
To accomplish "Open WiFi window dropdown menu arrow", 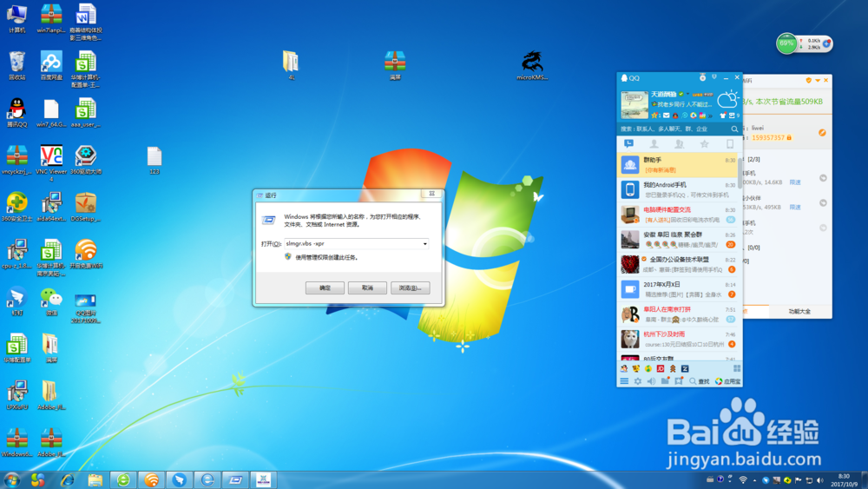I will (x=818, y=81).
